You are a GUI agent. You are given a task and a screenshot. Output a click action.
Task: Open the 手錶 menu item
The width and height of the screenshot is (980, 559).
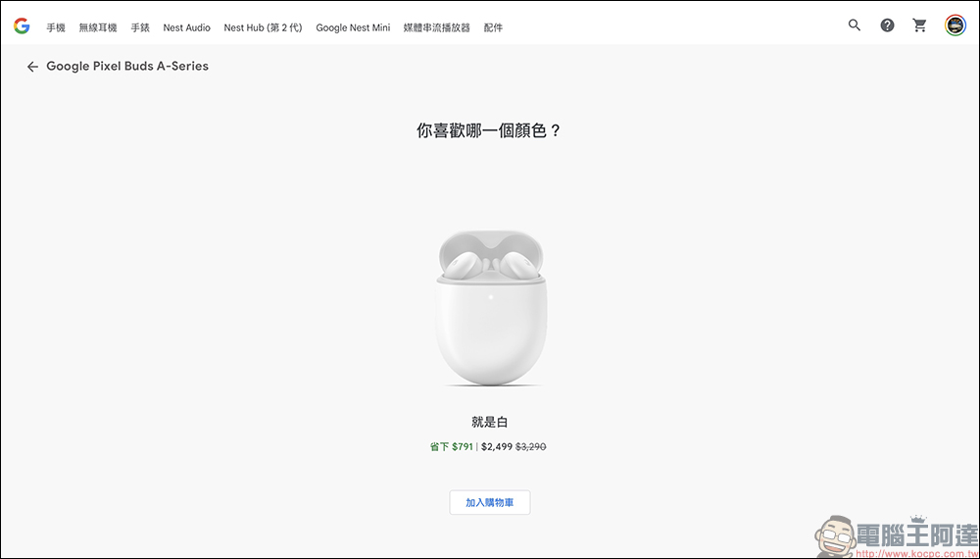pyautogui.click(x=140, y=27)
